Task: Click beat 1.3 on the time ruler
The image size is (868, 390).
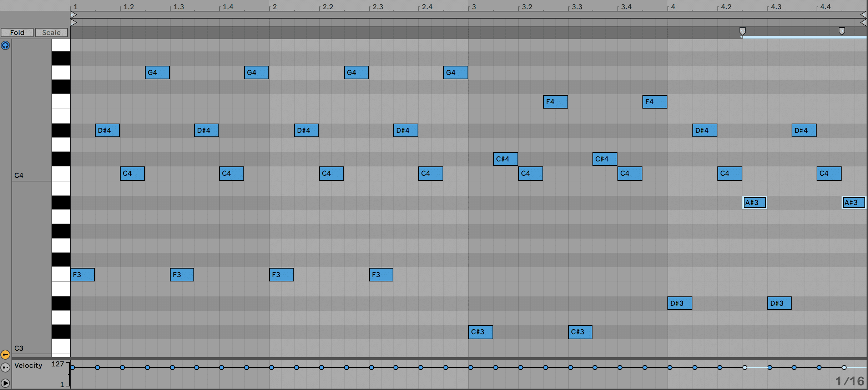Action: 178,7
